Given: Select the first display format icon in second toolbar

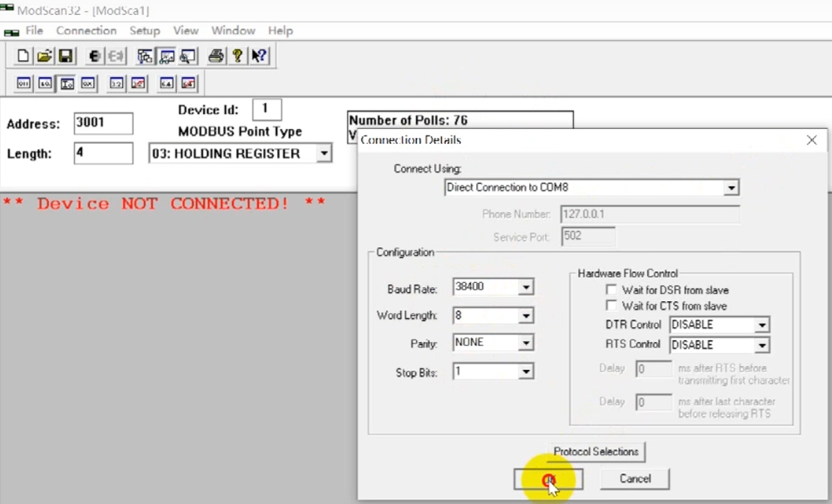Looking at the screenshot, I should click(23, 83).
